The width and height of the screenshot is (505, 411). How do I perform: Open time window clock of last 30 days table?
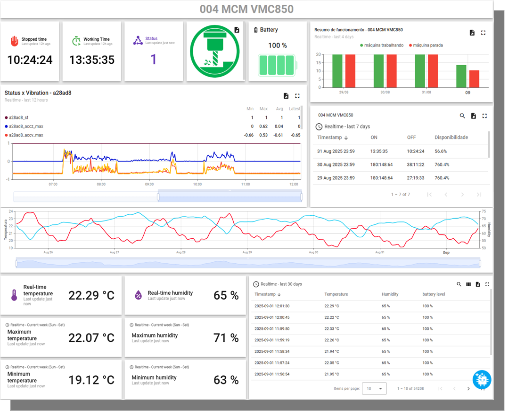tap(256, 284)
